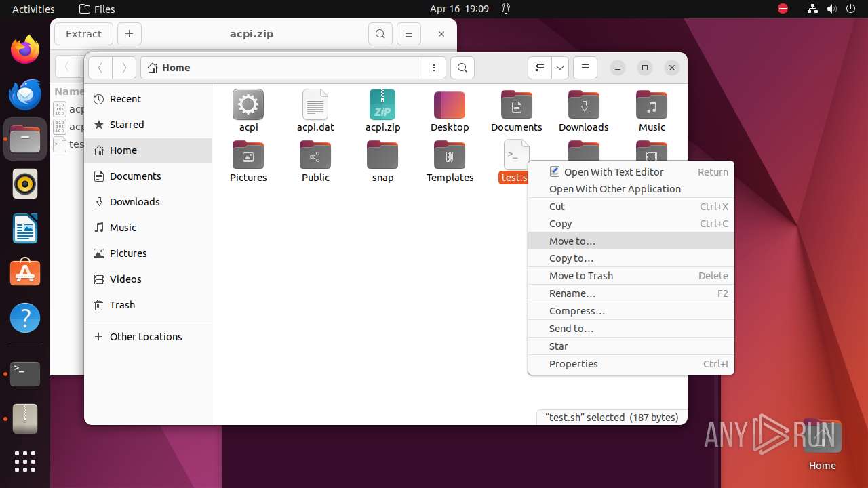
Task: Open Activities overview
Action: click(x=33, y=9)
